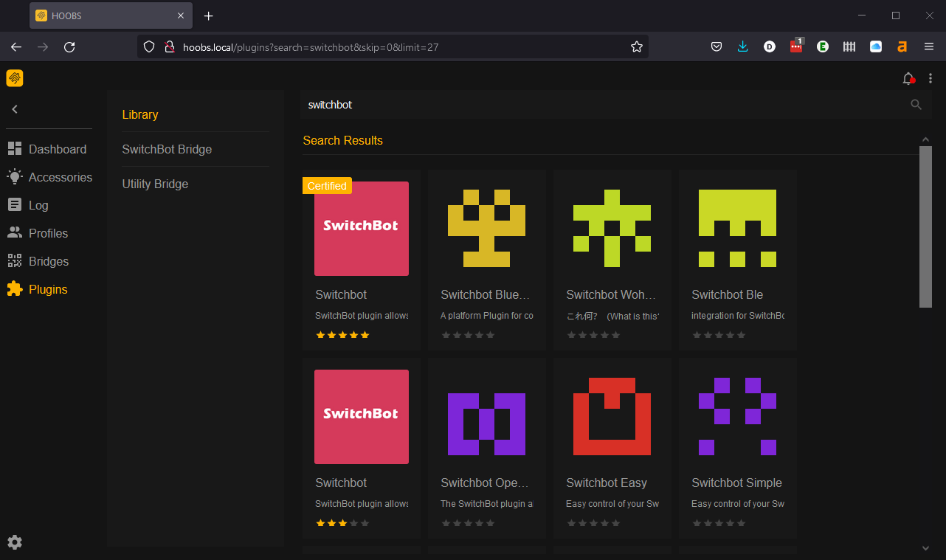Screen dimensions: 946x560
Task: Open three-star Switchbot plugin thumbnail
Action: pos(362,417)
